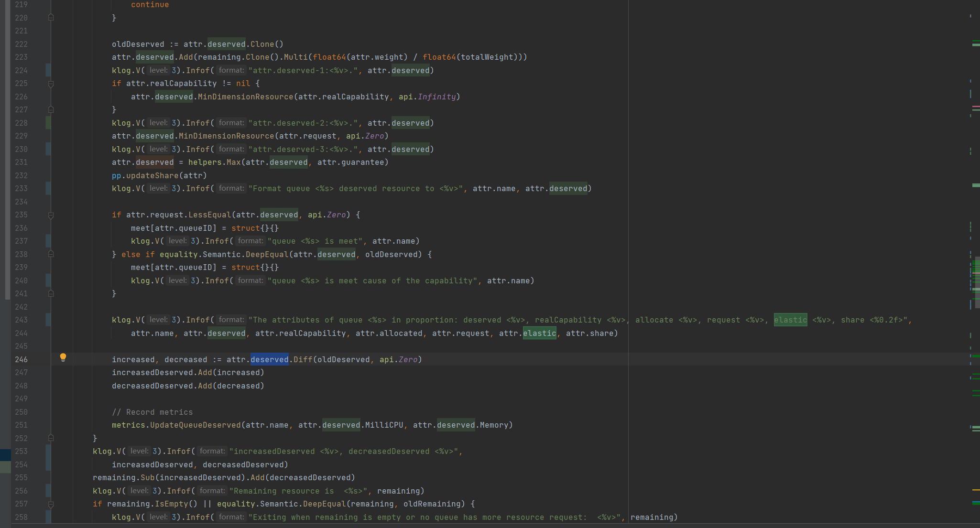
Task: Click the blue modified-line gutter marker at line 224
Action: 48,70
